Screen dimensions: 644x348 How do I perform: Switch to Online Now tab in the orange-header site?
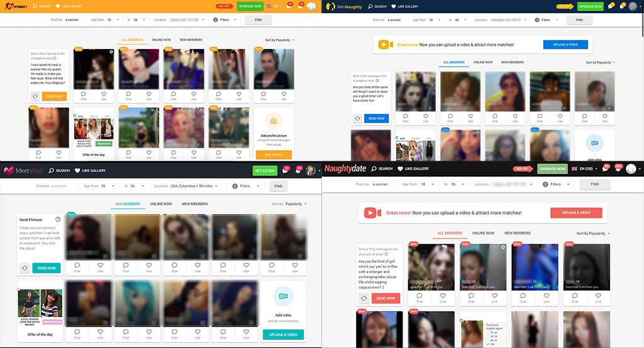click(x=162, y=40)
